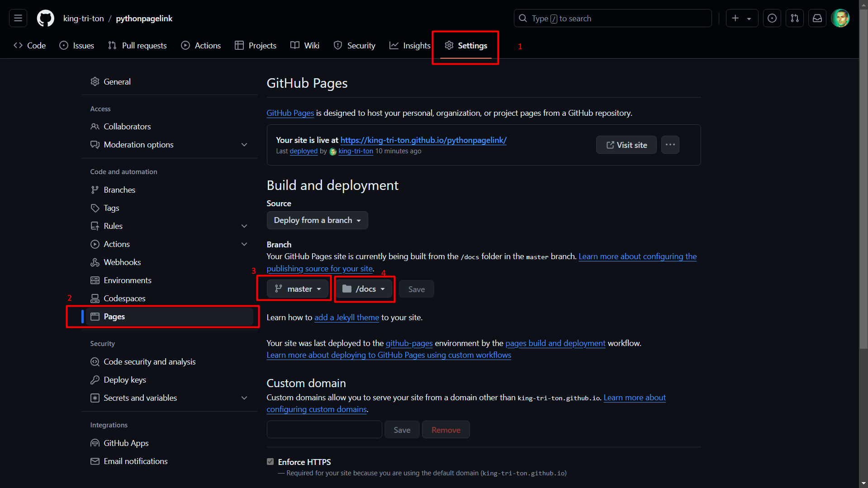Screen dimensions: 868x488
Task: Click the Code security and analysis icon
Action: 95,362
